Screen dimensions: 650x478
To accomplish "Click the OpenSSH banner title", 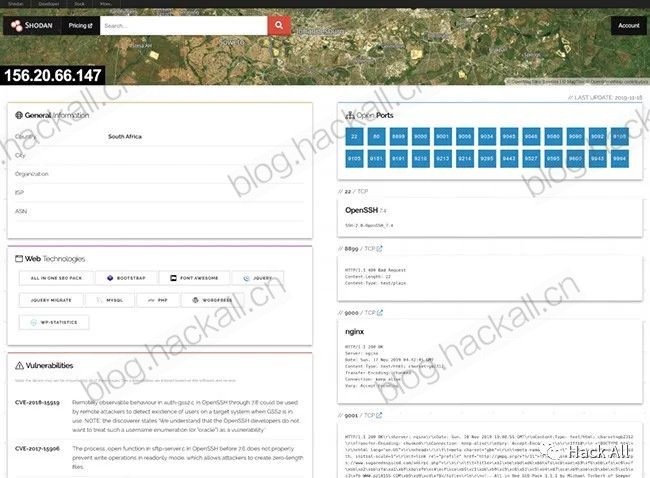I will click(x=361, y=210).
